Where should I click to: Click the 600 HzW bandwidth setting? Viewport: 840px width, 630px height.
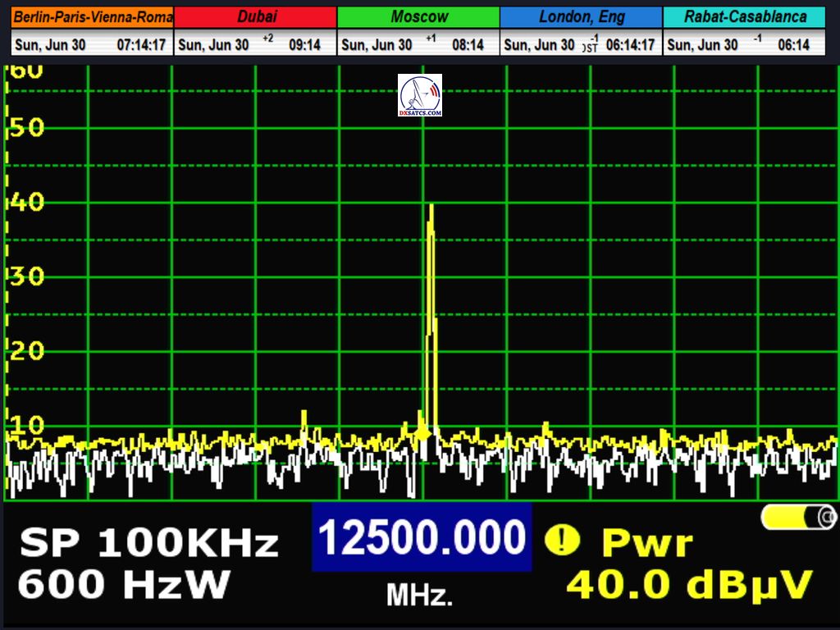point(125,585)
